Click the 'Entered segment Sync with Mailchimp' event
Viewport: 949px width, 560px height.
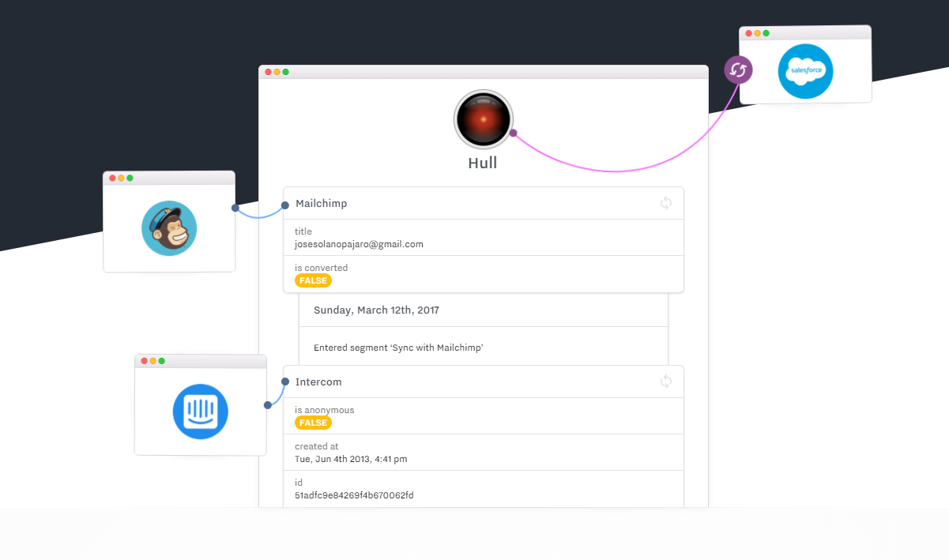[x=398, y=348]
